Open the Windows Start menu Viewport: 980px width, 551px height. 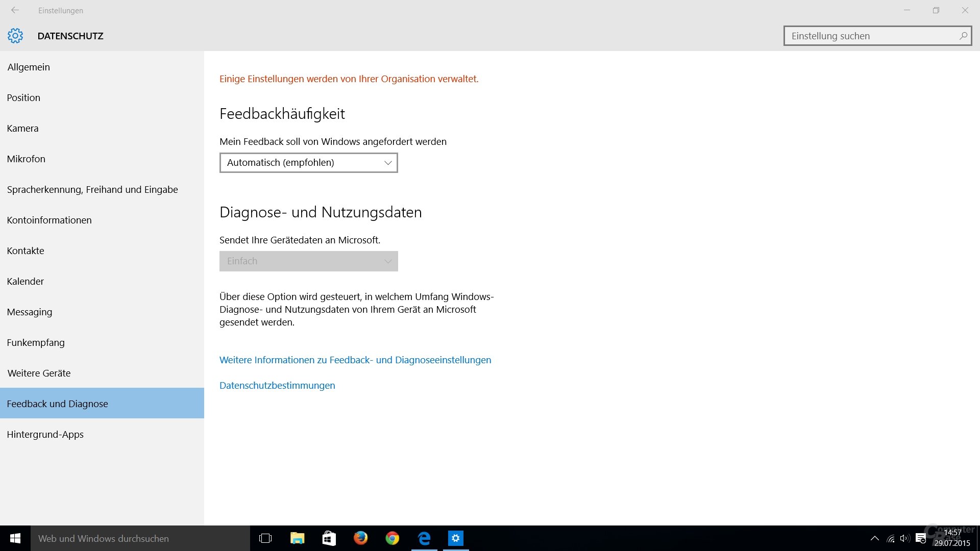tap(15, 538)
